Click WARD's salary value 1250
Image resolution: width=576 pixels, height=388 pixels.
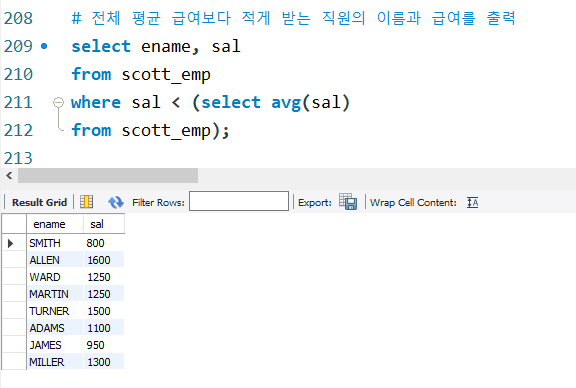pyautogui.click(x=99, y=277)
